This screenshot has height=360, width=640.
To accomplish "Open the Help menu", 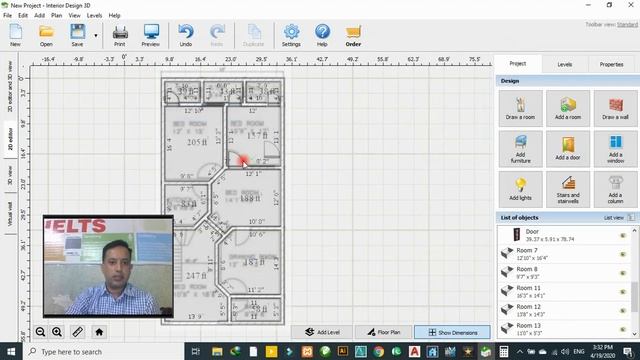I will click(114, 15).
